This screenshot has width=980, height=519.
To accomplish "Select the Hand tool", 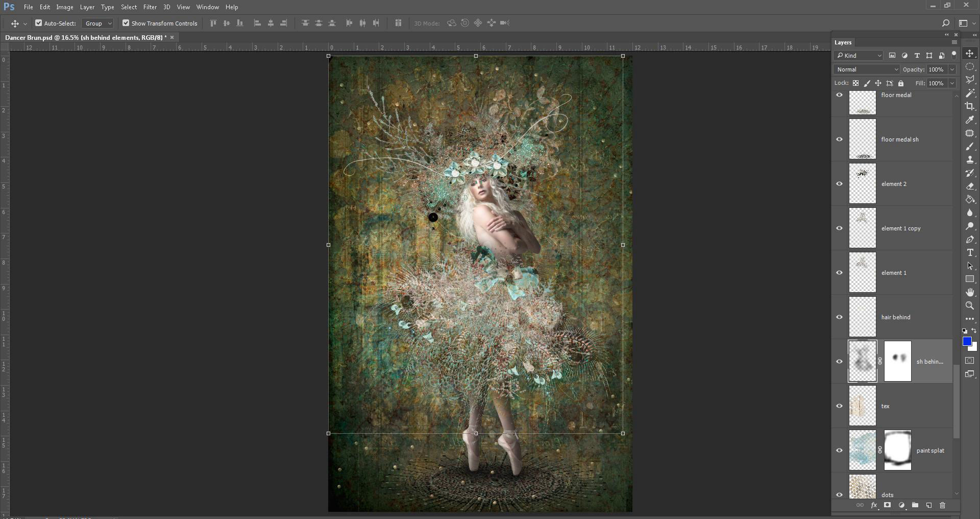I will 970,292.
